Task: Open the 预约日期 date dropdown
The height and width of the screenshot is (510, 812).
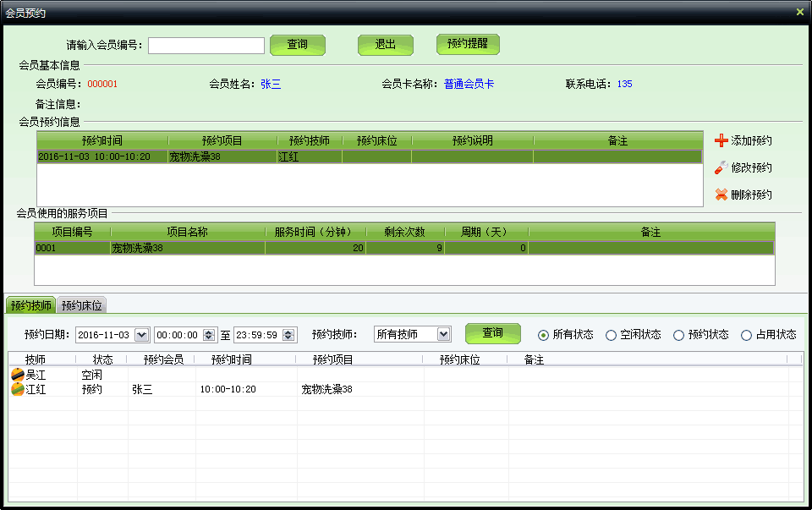Action: (x=141, y=335)
